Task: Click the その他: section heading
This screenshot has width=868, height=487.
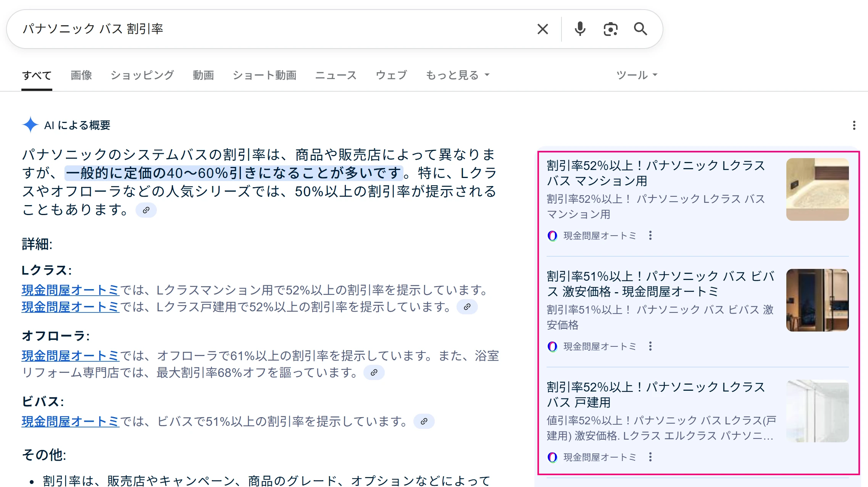Action: point(44,455)
